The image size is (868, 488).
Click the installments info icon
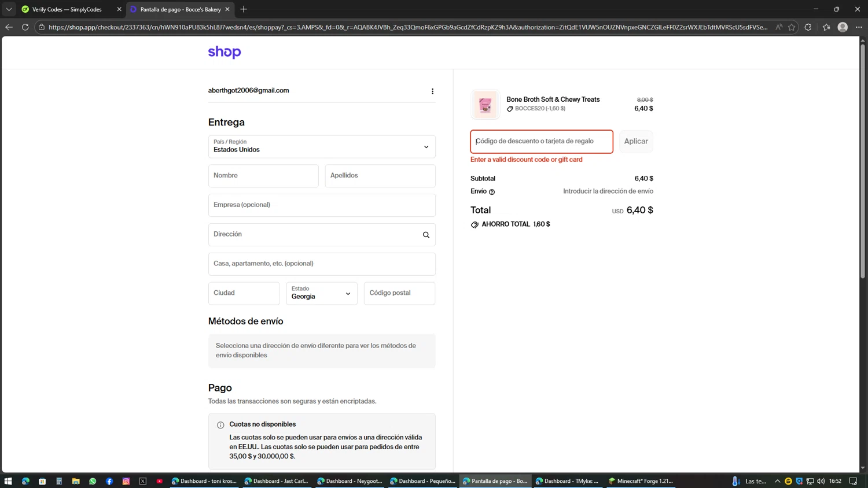pyautogui.click(x=220, y=425)
